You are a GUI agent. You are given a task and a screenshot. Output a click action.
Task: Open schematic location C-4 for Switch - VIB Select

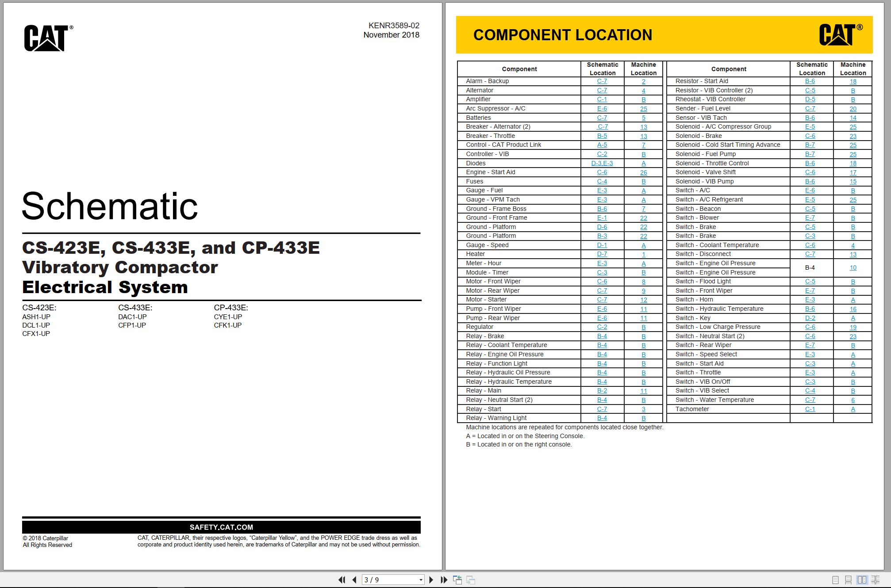click(810, 391)
